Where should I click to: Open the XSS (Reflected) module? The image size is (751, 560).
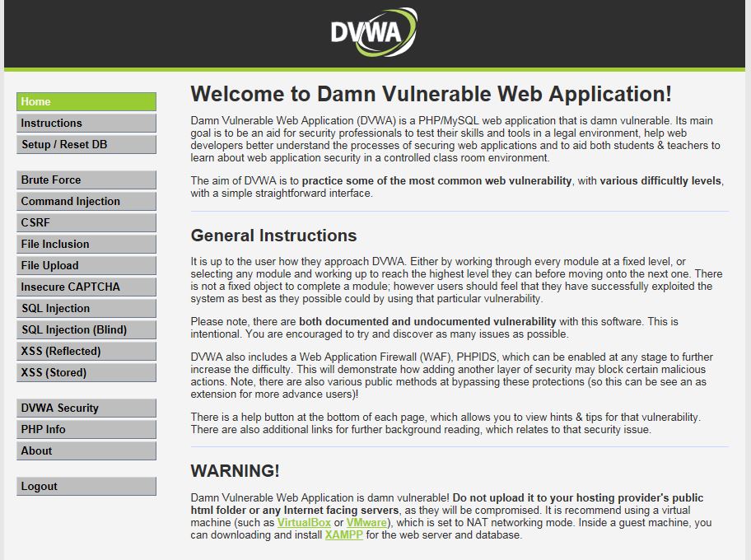86,351
